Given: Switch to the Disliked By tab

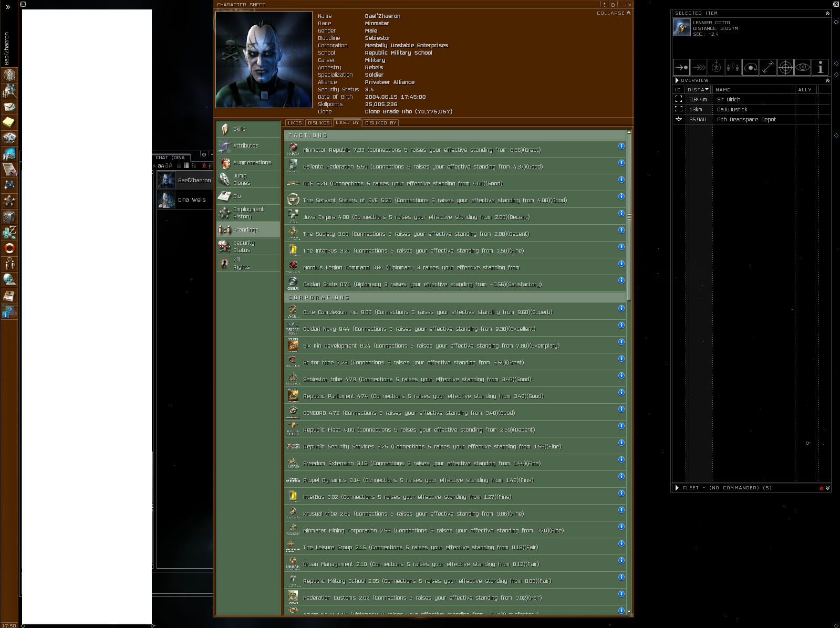Looking at the screenshot, I should (x=380, y=123).
